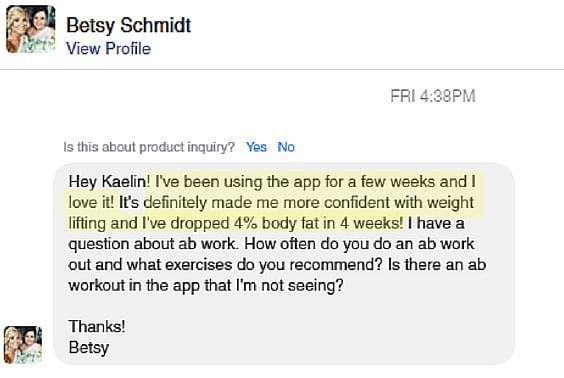The image size is (564, 378).
Task: Click 'question about ab work' sentence
Action: pyautogui.click(x=153, y=244)
